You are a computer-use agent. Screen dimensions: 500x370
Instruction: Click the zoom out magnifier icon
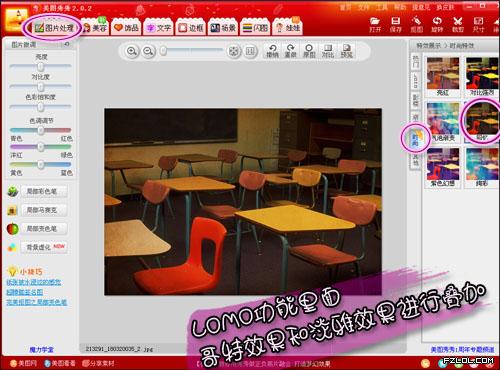149,51
